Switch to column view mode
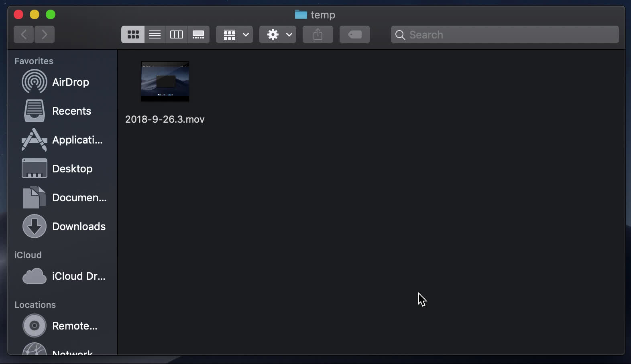Screen dimensions: 631x364 coord(177,35)
